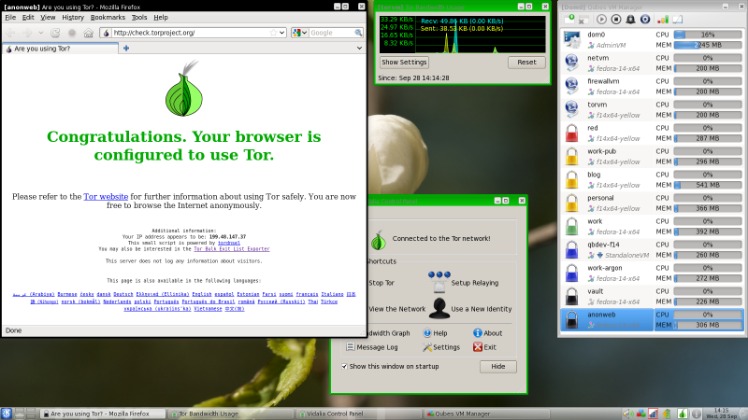The width and height of the screenshot is (748, 420).
Task: Open a new tab with plus icon
Action: (126, 48)
